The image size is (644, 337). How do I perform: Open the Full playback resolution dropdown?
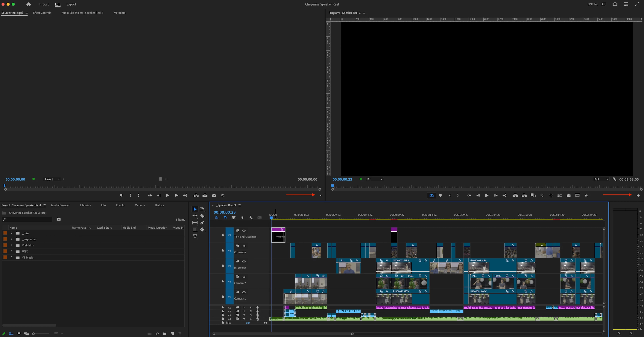[601, 179]
